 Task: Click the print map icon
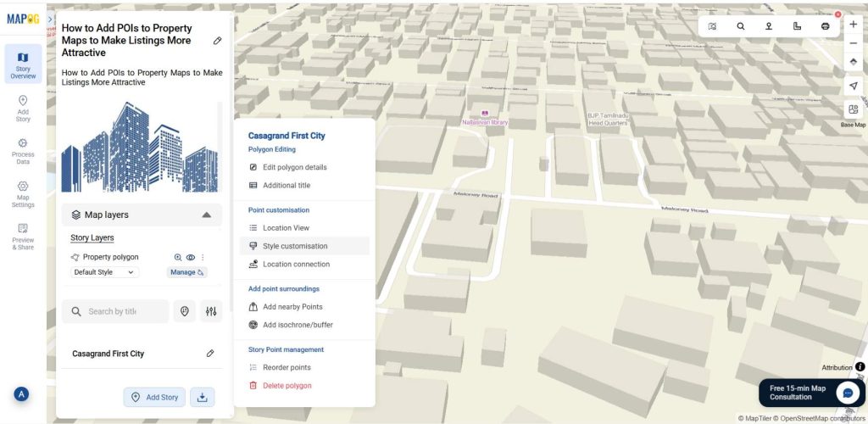pos(825,26)
